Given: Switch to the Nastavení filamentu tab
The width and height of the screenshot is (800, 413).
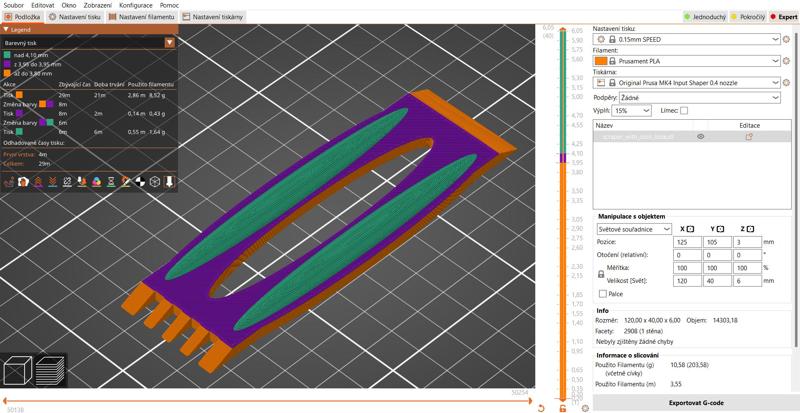Looking at the screenshot, I should coord(142,17).
